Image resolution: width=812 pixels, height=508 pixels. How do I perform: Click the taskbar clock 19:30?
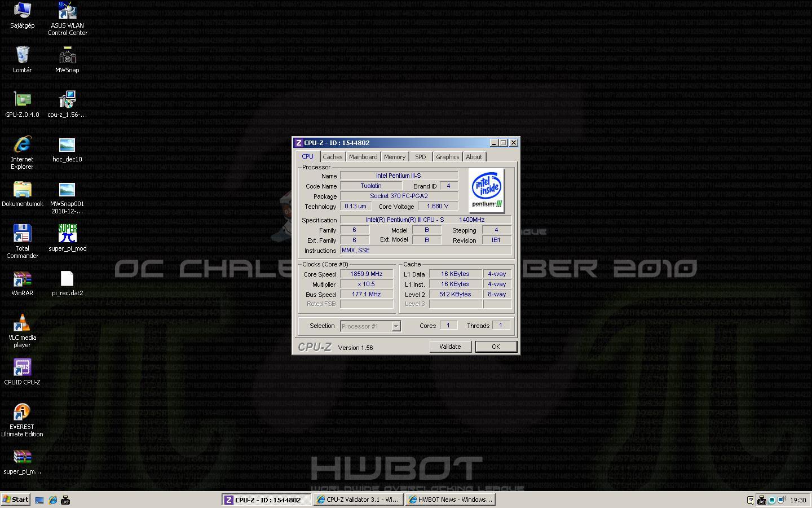pos(798,500)
